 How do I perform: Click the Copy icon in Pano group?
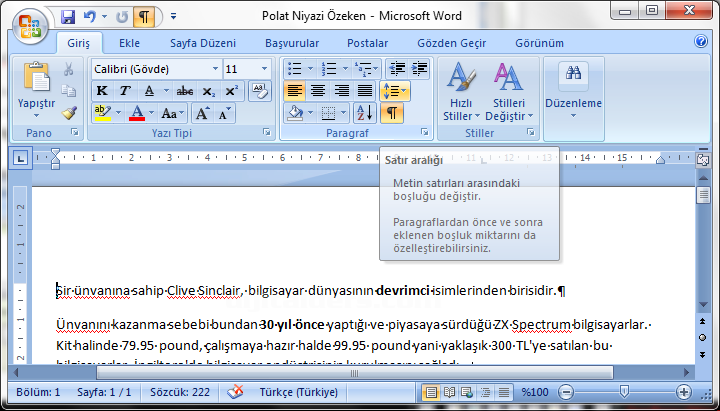(68, 90)
